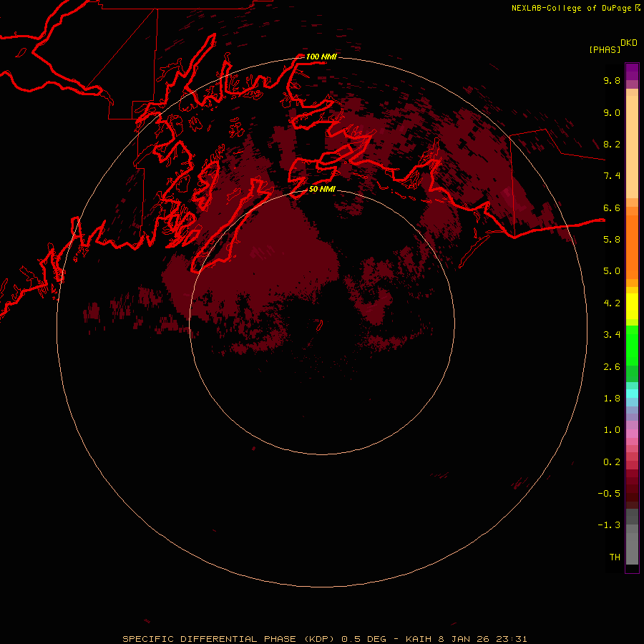This screenshot has width=644, height=644.
Task: Click the 1.8 value on the color scale
Action: [x=612, y=399]
